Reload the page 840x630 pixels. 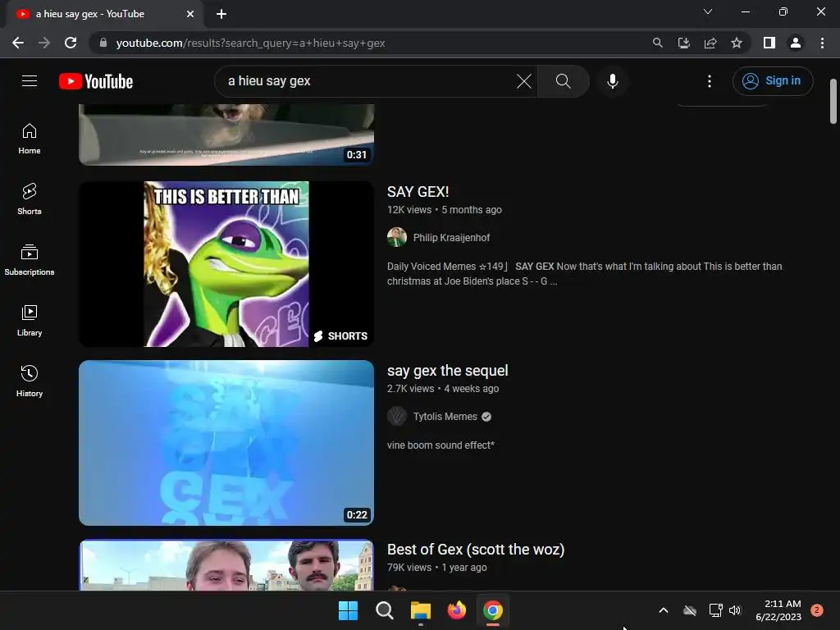point(71,43)
